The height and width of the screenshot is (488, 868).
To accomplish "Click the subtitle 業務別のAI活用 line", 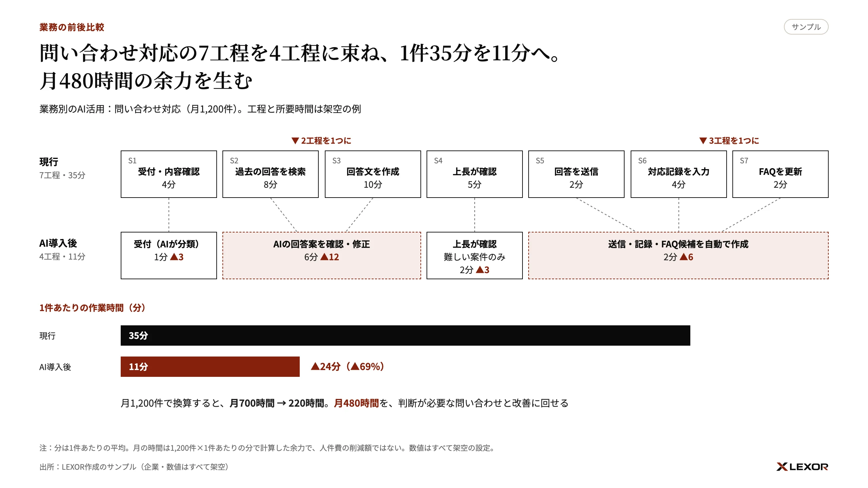I will pos(200,109).
